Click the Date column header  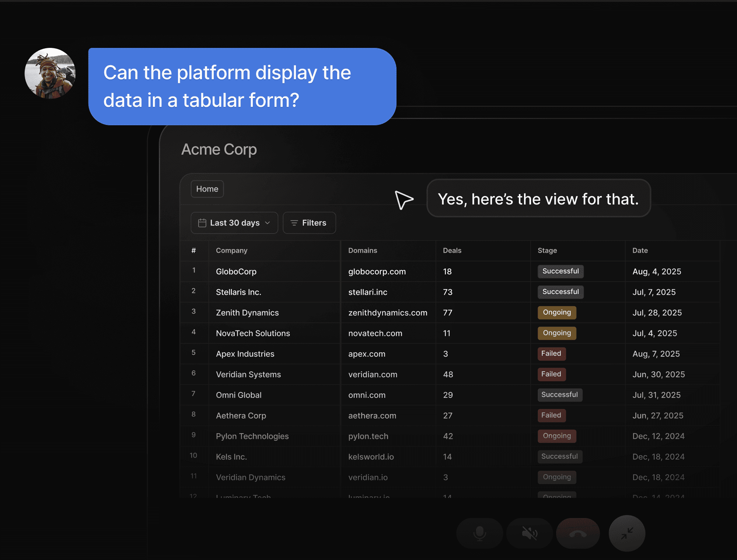pos(640,251)
